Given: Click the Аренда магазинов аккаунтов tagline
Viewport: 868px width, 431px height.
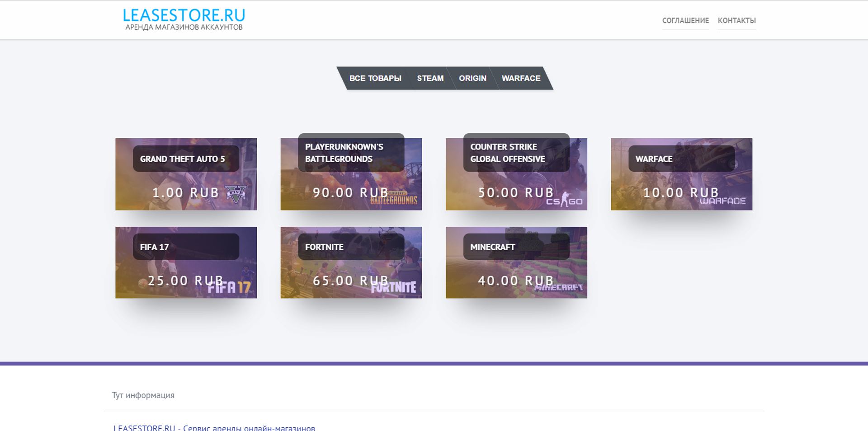Looking at the screenshot, I should [x=184, y=27].
